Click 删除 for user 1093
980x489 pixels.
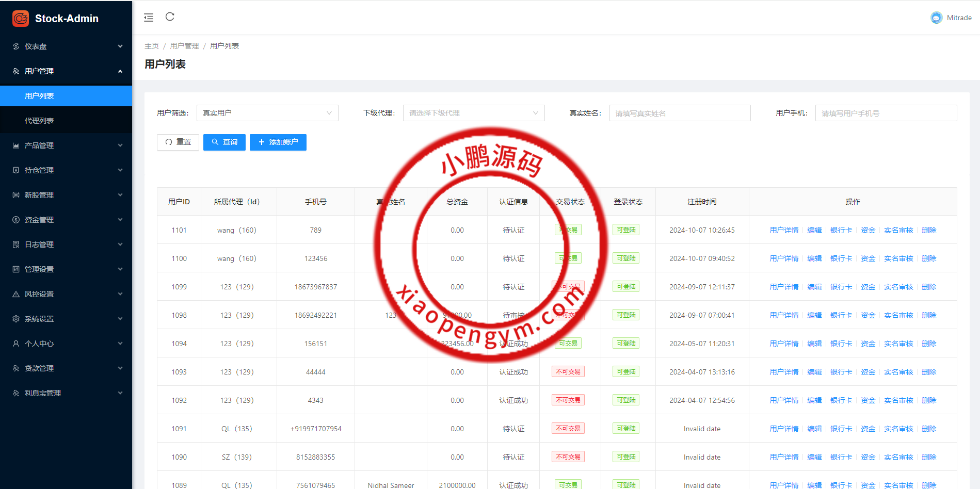point(928,372)
